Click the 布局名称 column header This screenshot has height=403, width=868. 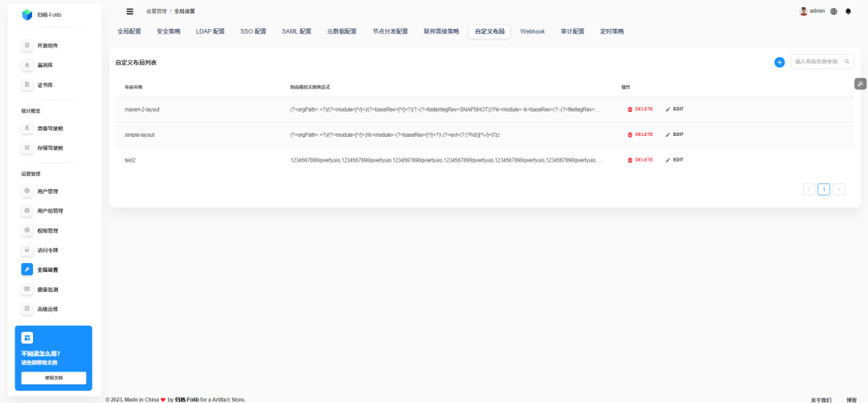tap(134, 88)
